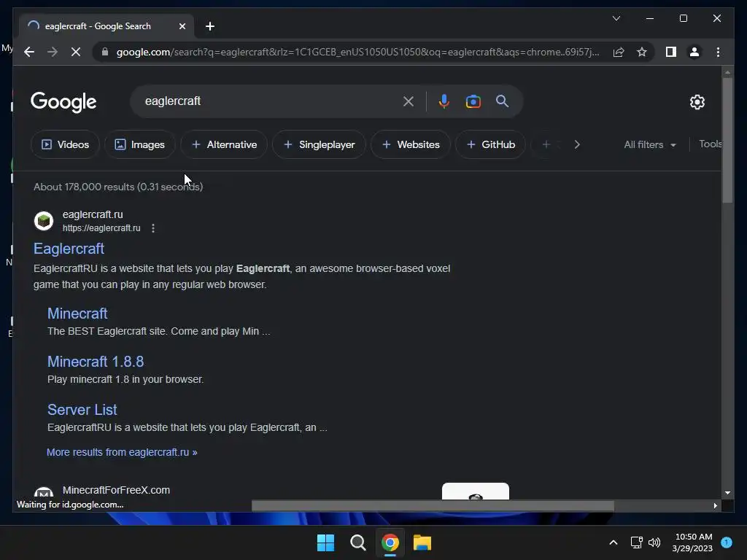Click the vertical scrollbar thumb
Image resolution: width=747 pixels, height=560 pixels.
727,141
